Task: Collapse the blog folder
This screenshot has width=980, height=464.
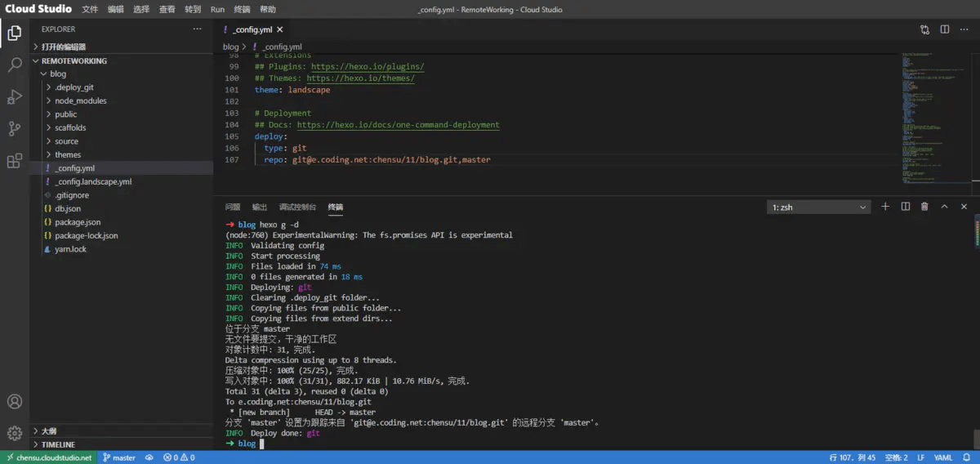Action: click(x=122, y=74)
